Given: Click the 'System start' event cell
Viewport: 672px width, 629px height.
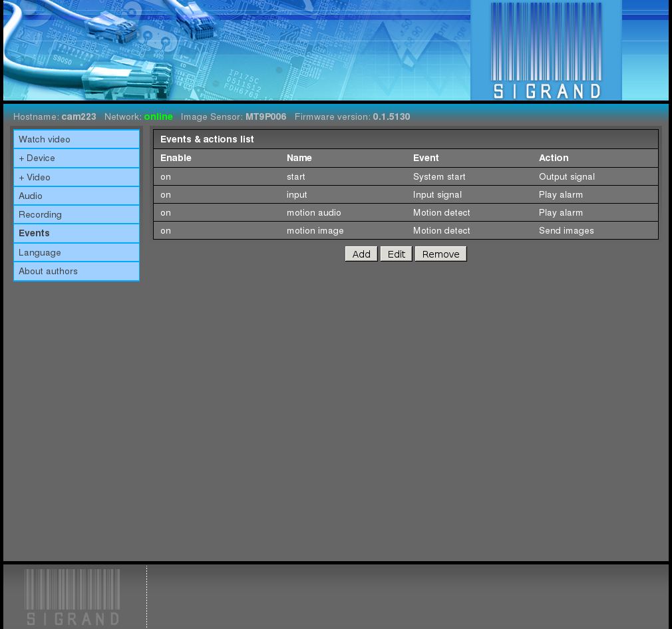Looking at the screenshot, I should tap(439, 176).
